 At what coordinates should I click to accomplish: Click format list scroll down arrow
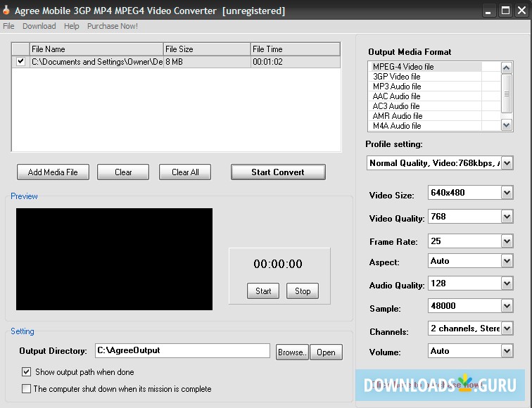506,125
